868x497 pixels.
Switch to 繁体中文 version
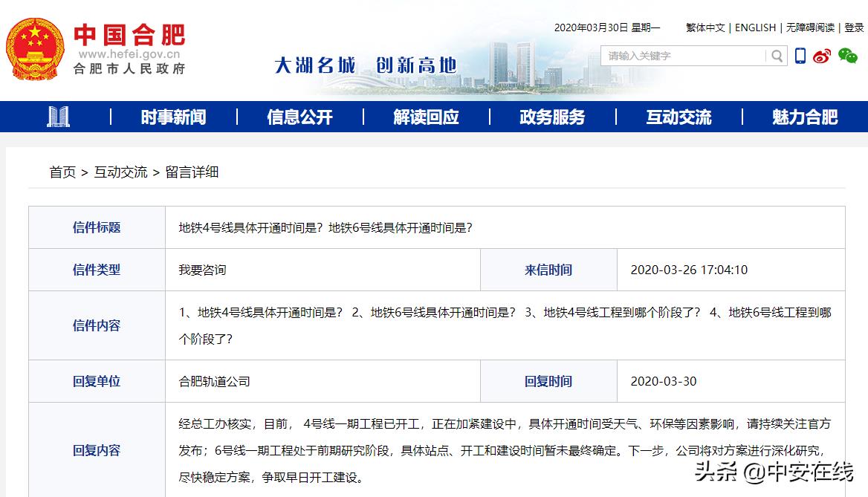[705, 27]
